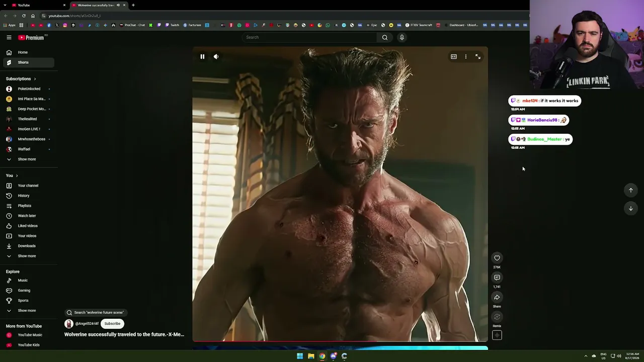Click the magnifier search button
Viewport: 644px width, 362px height.
tap(385, 37)
